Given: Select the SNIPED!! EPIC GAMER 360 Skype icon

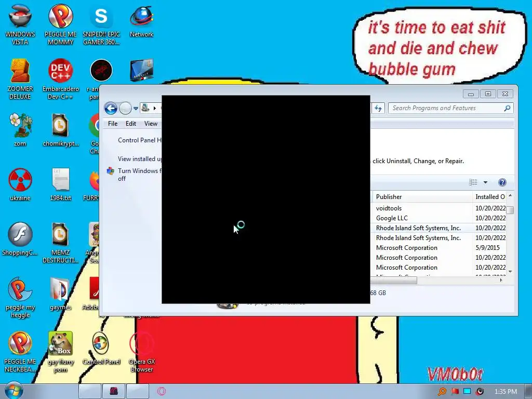Looking at the screenshot, I should [x=101, y=24].
